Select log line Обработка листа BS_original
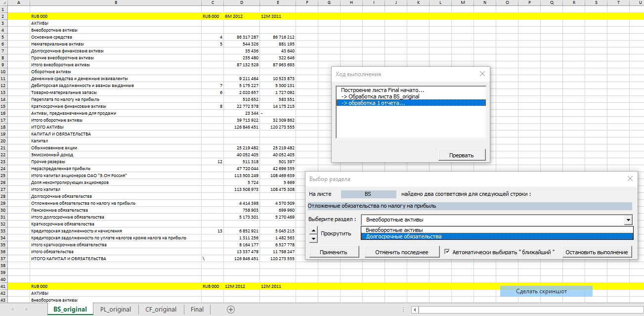Image resolution: width=644 pixels, height=316 pixels. click(411, 96)
